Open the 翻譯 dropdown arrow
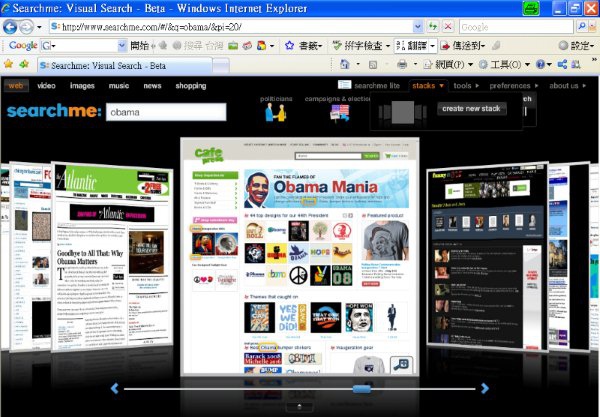The height and width of the screenshot is (417, 600). tap(432, 46)
